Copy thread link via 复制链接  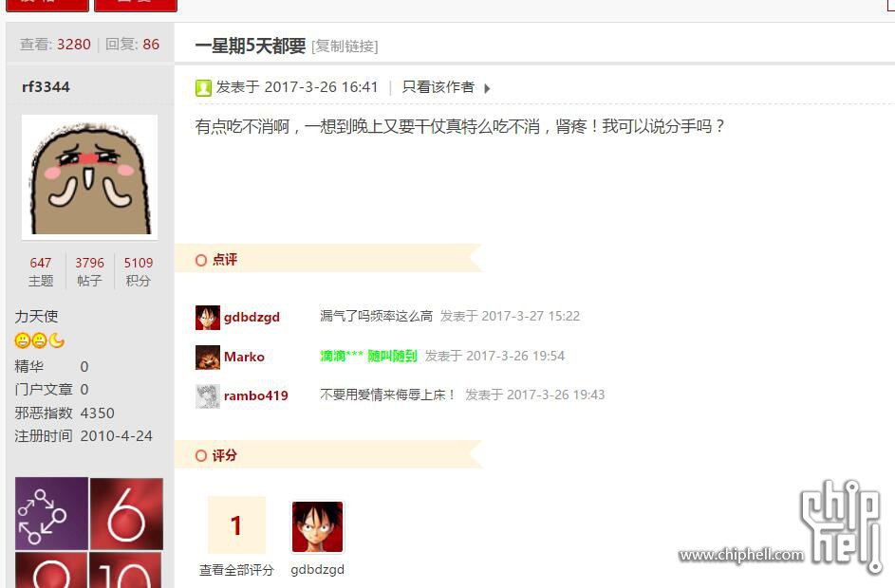[x=345, y=46]
